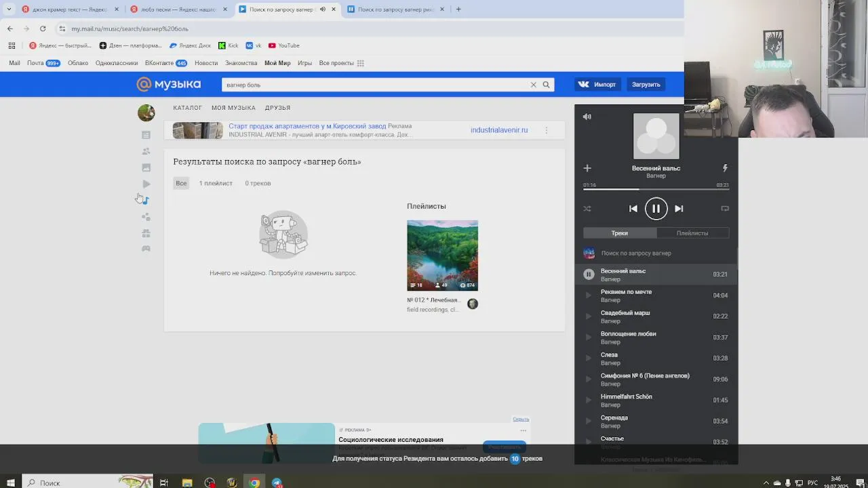868x488 pixels.
Task: Open a new browser tab
Action: click(458, 9)
